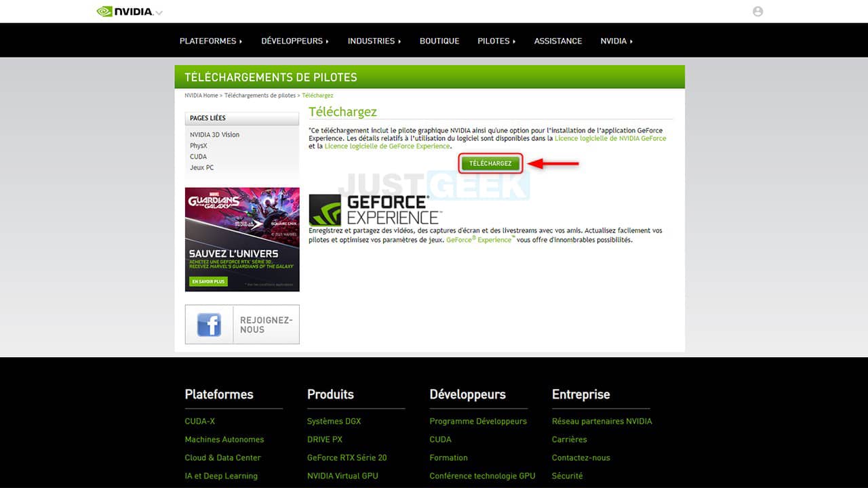
Task: Open CUDA link under Développeurs footer
Action: pyautogui.click(x=440, y=439)
